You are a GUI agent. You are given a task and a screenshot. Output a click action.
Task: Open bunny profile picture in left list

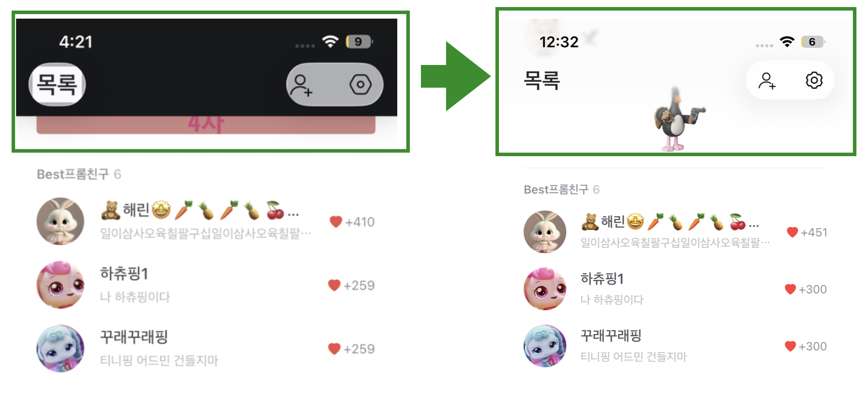pos(60,221)
